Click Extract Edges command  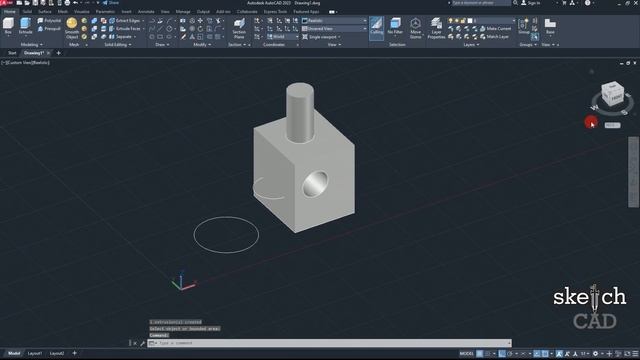(x=124, y=20)
